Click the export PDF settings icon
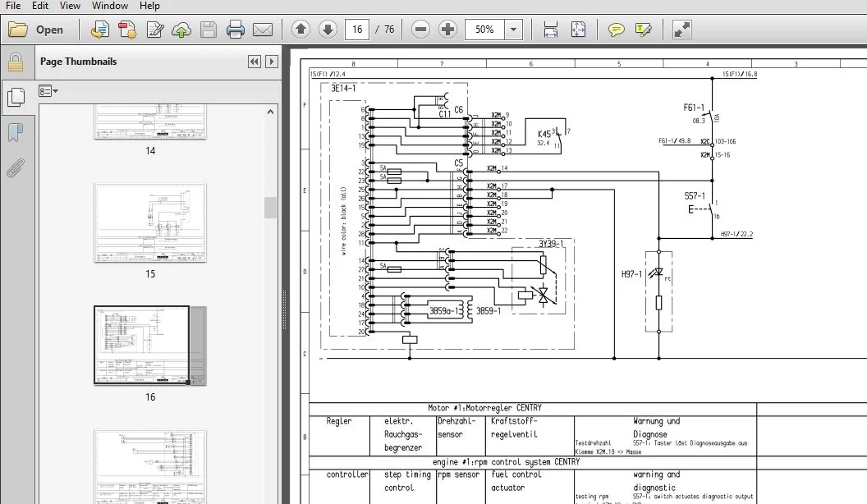The height and width of the screenshot is (504, 867). 128,30
